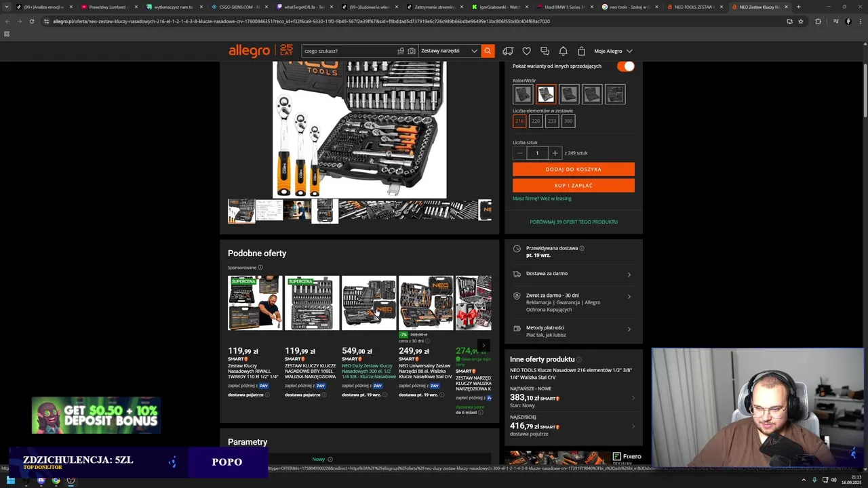Select second gallery thumbnail with spec sheet
The height and width of the screenshot is (488, 868).
coord(269,211)
